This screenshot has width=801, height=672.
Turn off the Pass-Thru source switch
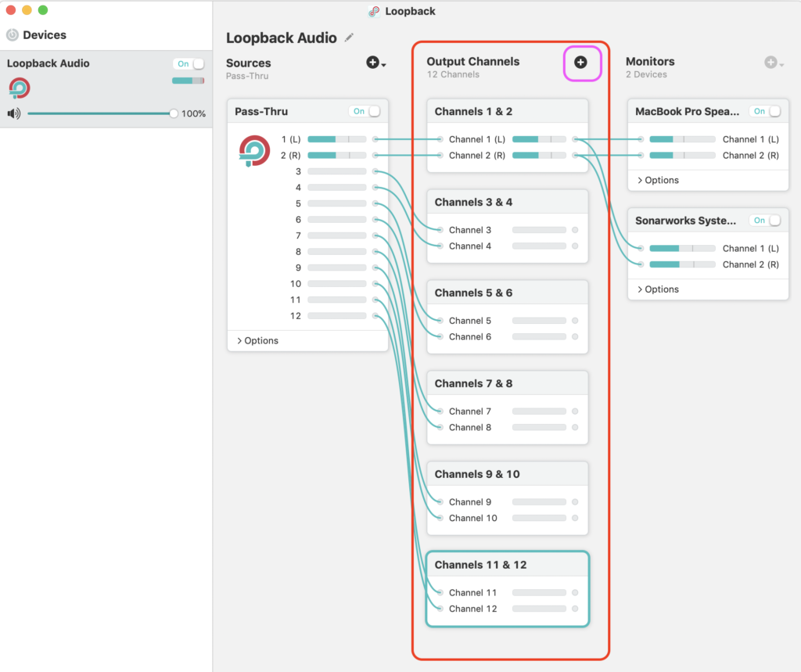366,112
